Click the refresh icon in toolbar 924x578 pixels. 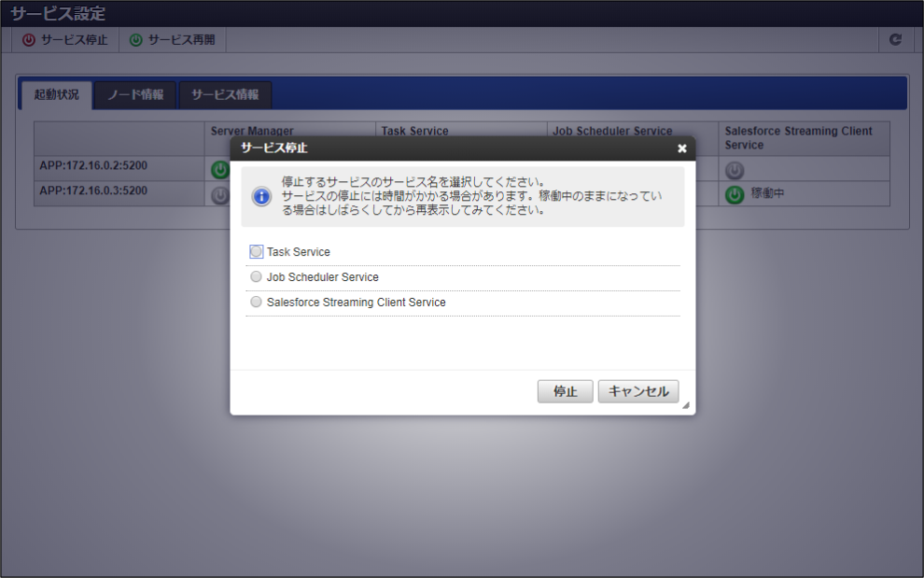(x=895, y=39)
